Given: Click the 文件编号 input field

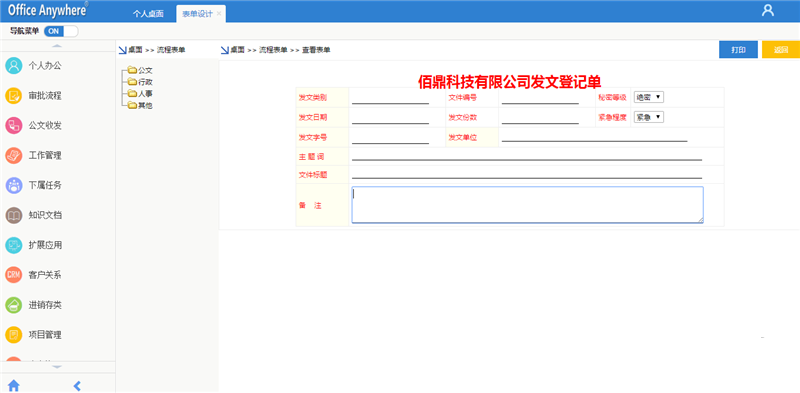Looking at the screenshot, I should (x=540, y=99).
